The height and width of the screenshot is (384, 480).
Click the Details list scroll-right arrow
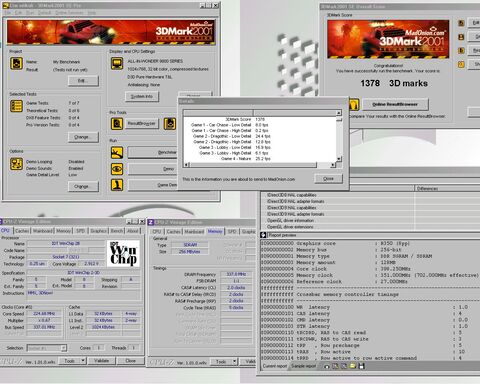pyautogui.click(x=333, y=165)
